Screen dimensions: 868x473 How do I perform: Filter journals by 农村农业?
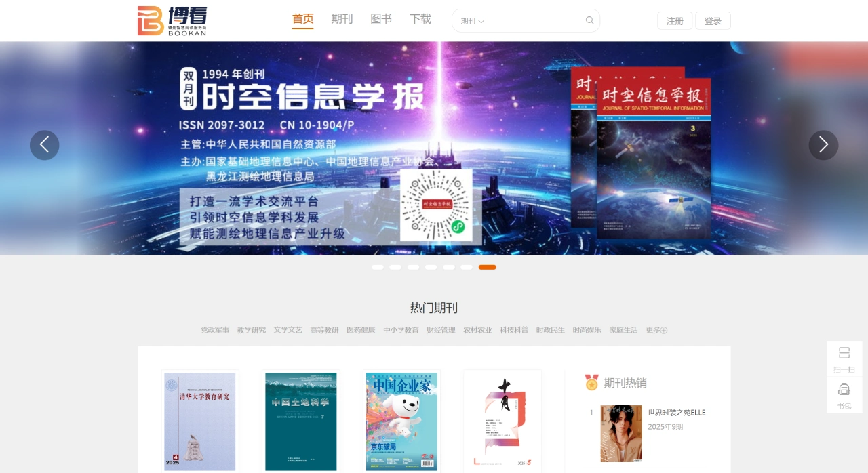click(x=478, y=330)
